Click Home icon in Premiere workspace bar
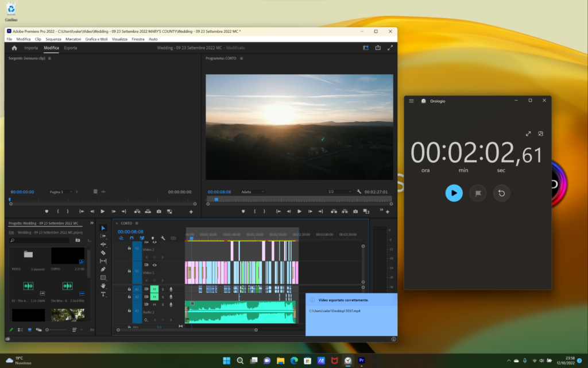The image size is (588, 368). coord(14,48)
